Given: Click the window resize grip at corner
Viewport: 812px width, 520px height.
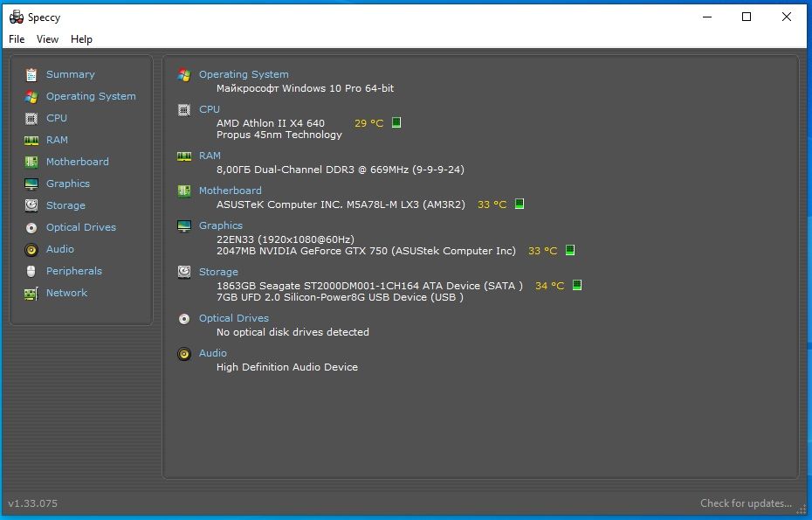Looking at the screenshot, I should coord(802,510).
